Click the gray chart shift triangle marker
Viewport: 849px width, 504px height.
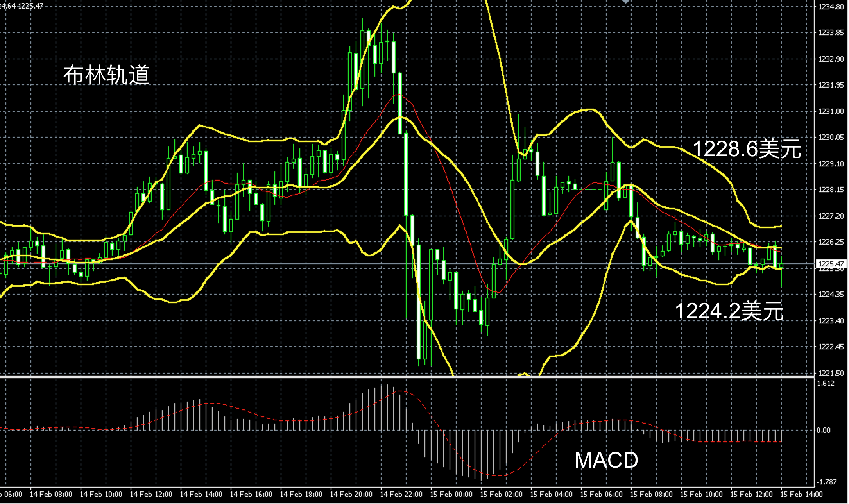[x=626, y=2]
